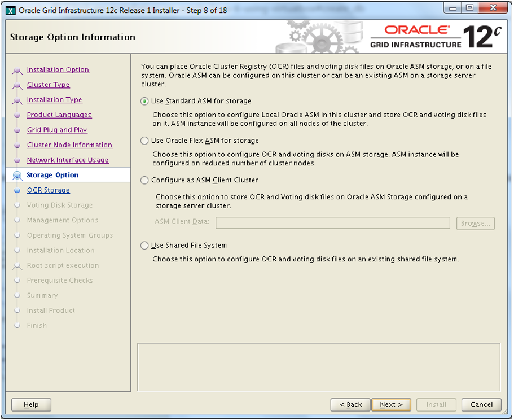Click the Browse button for ASM Client Data
Viewport: 514px width, 420px height.
(x=475, y=224)
